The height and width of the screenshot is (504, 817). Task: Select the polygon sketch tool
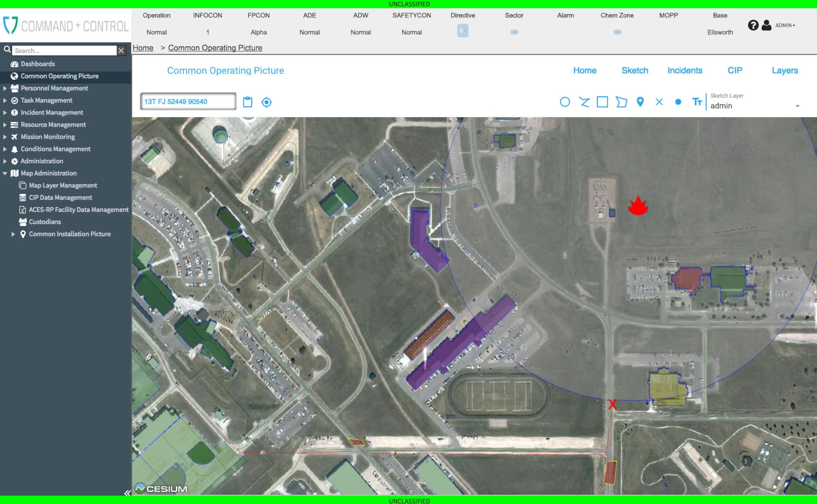621,103
